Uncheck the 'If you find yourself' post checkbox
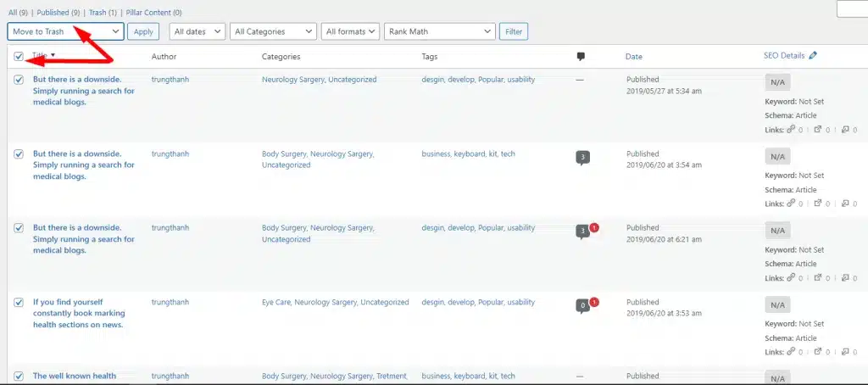Viewport: 868px width, 385px height. (19, 302)
